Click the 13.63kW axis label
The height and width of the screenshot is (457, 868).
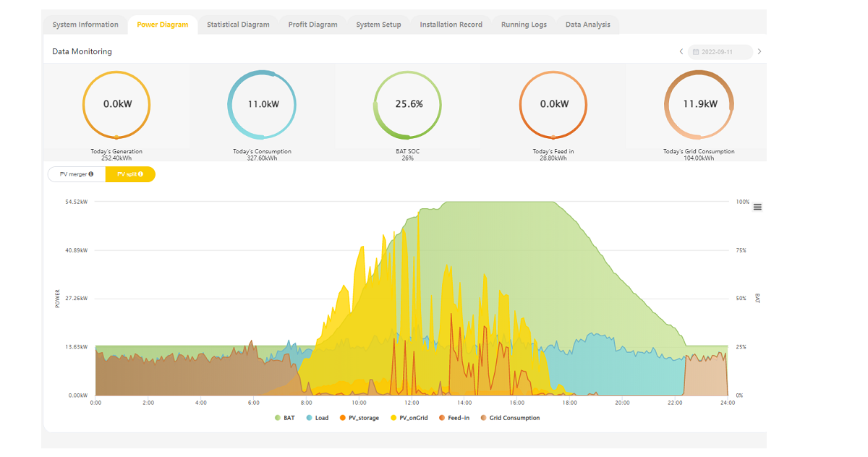[77, 347]
